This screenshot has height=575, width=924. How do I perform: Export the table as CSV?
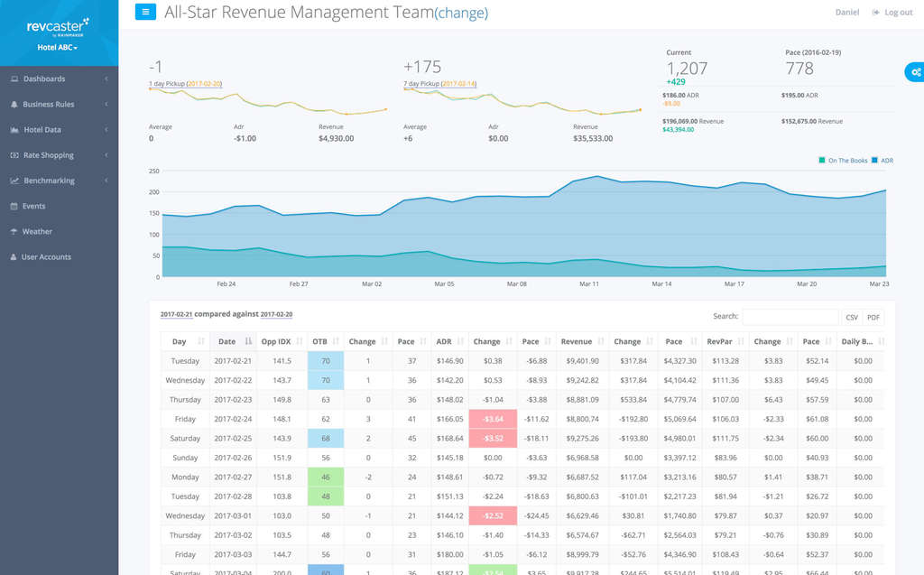pyautogui.click(x=851, y=317)
